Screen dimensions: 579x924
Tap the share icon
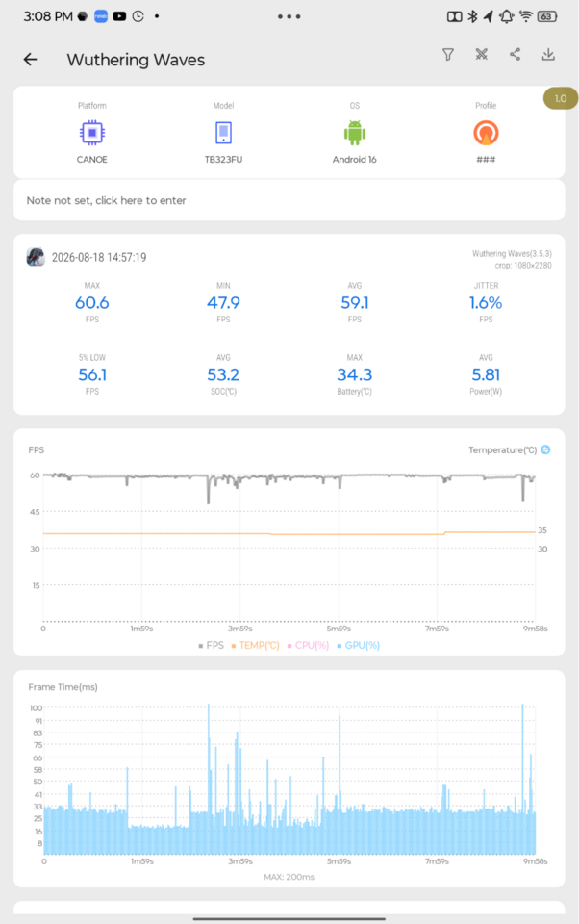[515, 55]
